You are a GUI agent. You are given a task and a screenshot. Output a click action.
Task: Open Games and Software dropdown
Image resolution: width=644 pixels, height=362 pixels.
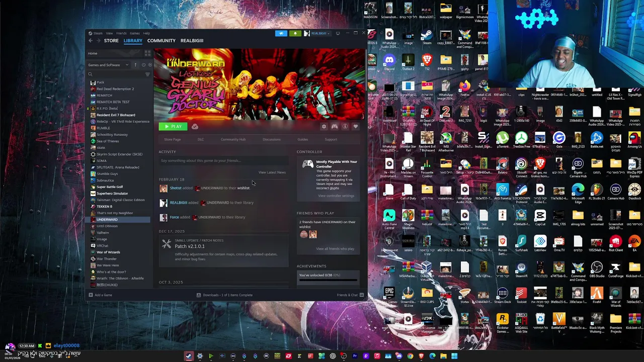tap(108, 65)
